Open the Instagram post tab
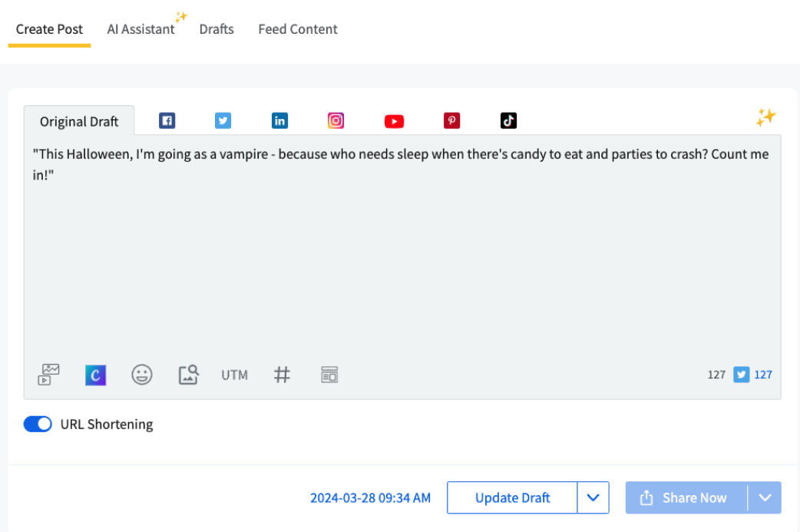This screenshot has width=800, height=532. tap(336, 121)
